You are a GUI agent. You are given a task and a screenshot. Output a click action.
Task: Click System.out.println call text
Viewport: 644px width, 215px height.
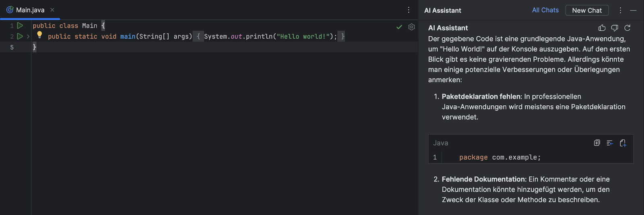tap(270, 36)
